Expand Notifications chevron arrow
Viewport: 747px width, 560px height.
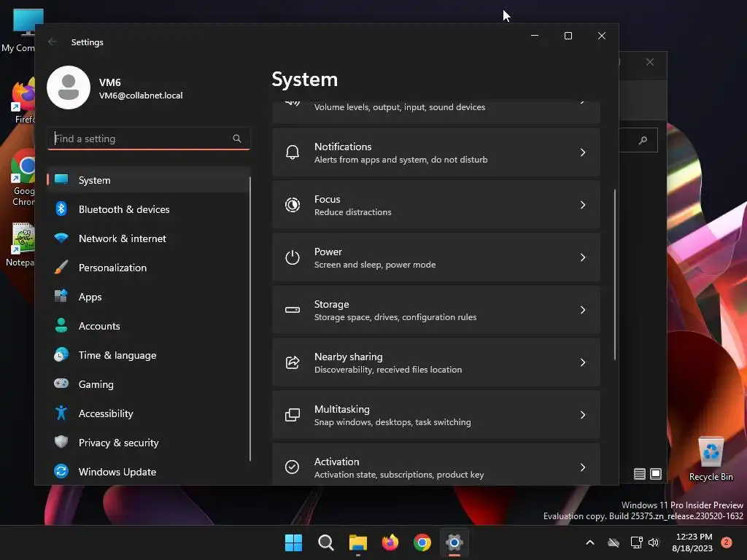click(x=583, y=152)
